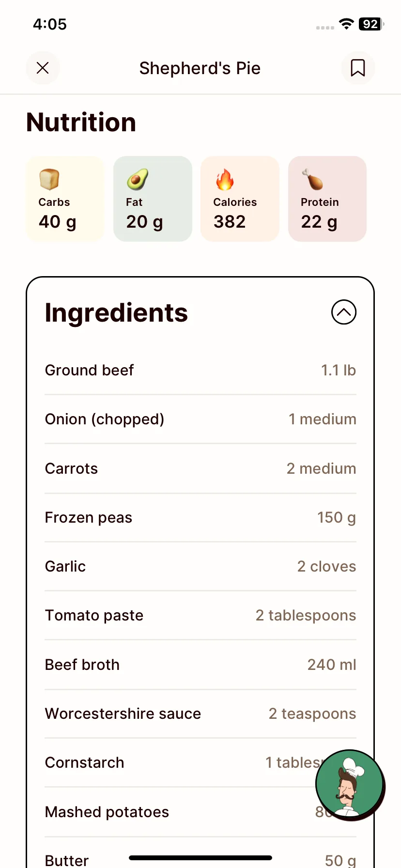Screen dimensions: 401x868
Task: Tap the Calories flame icon
Action: coord(224,179)
